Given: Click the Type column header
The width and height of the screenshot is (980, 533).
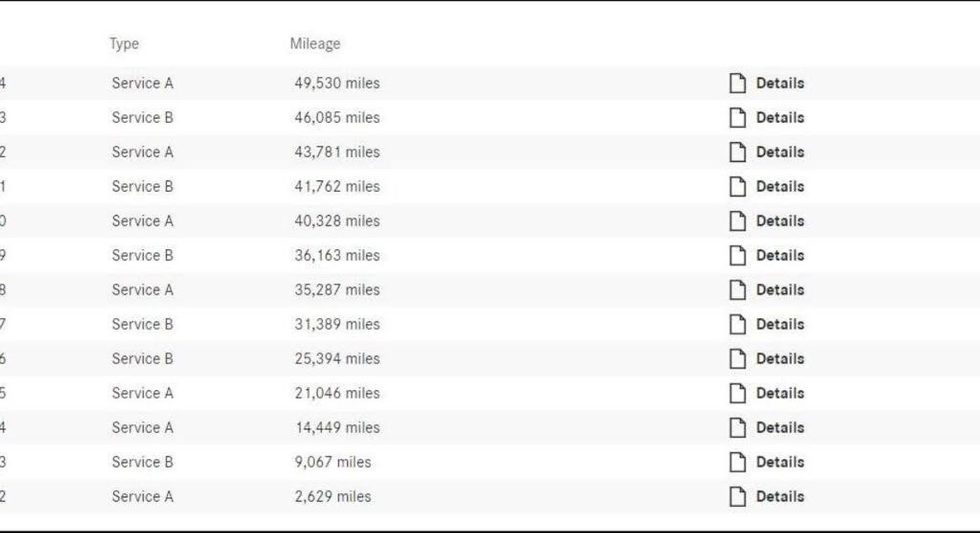Looking at the screenshot, I should pos(124,44).
